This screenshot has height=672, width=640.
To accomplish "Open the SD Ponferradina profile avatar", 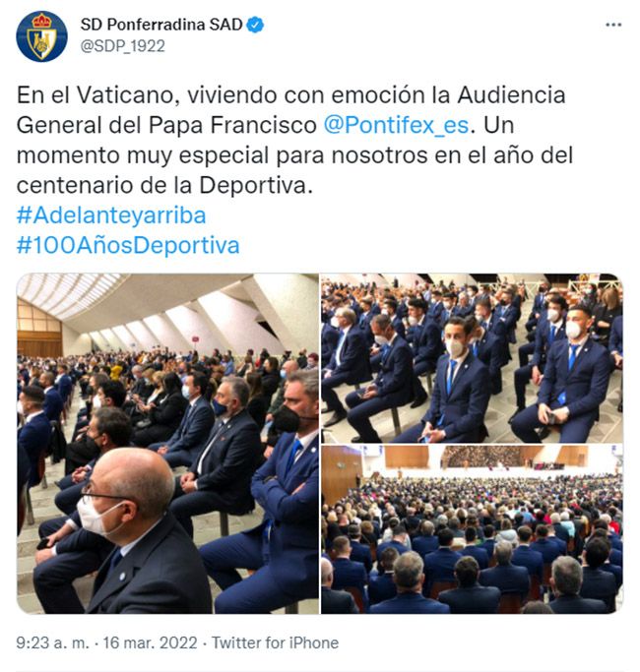I will 41,36.
